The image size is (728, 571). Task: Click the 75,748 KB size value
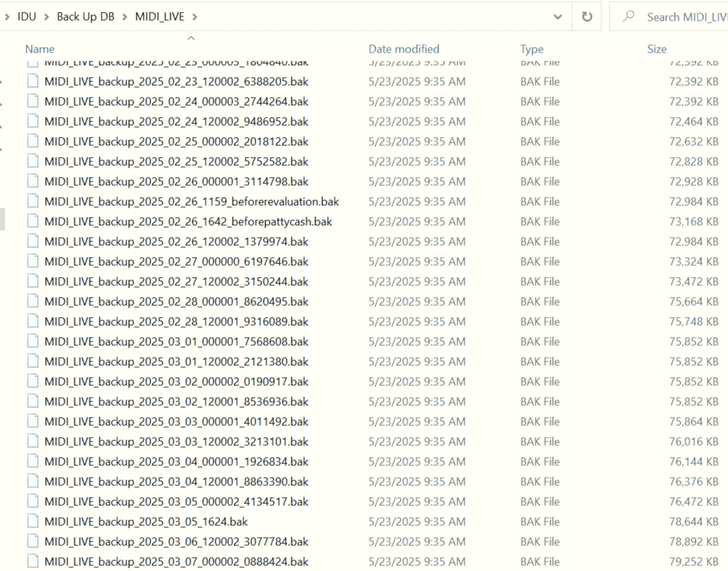point(694,321)
